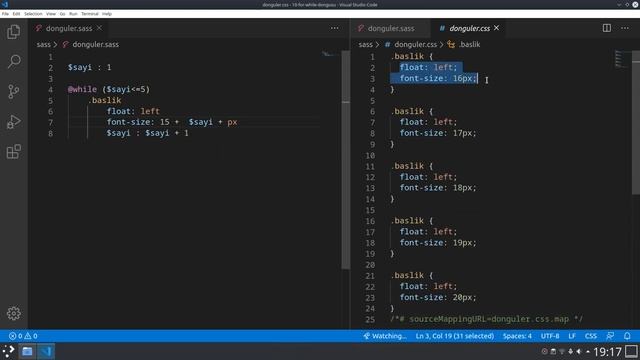640x360 pixels.
Task: Select the VS Code taskbar icon
Action: click(46, 351)
